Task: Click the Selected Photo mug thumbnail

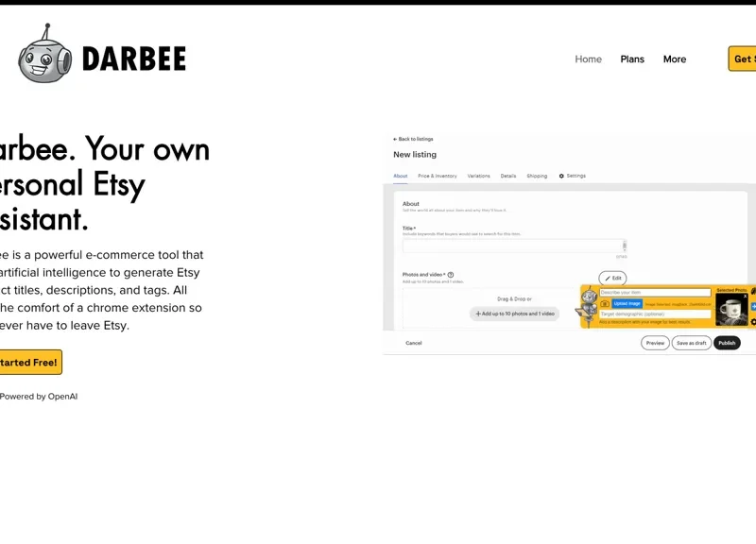Action: (x=730, y=311)
